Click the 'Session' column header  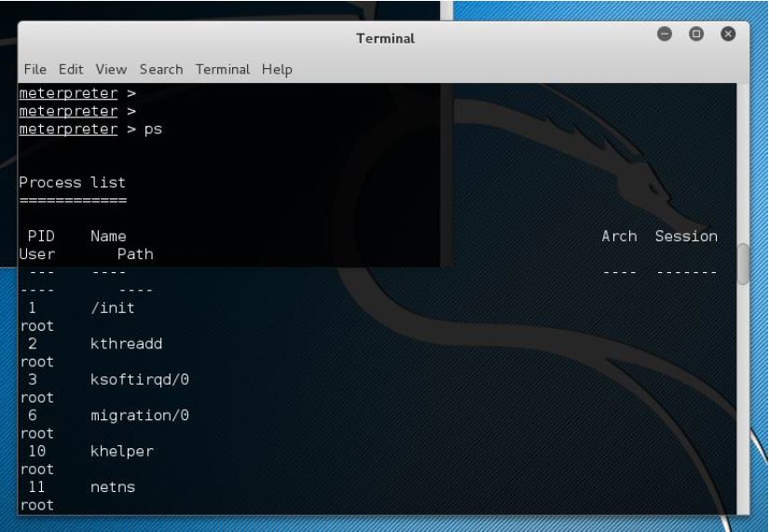686,237
